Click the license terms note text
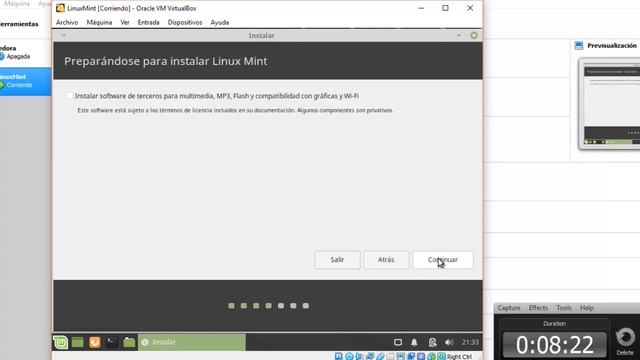The width and height of the screenshot is (640, 360). click(236, 110)
